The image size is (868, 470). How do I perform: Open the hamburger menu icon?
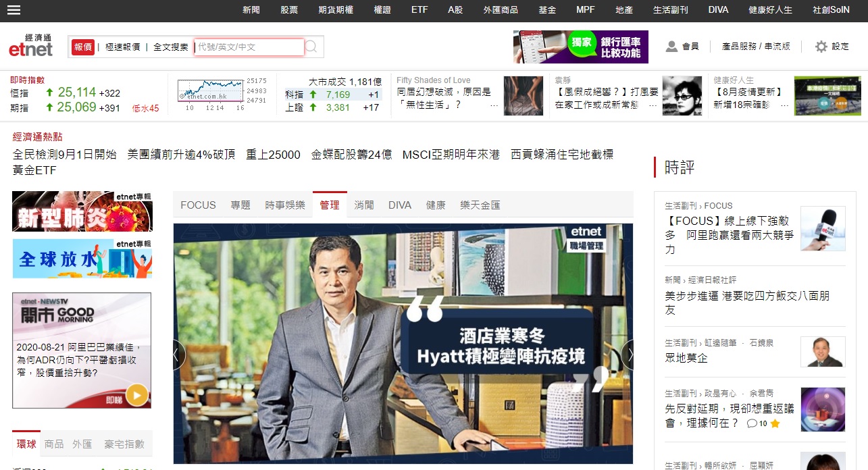click(14, 10)
